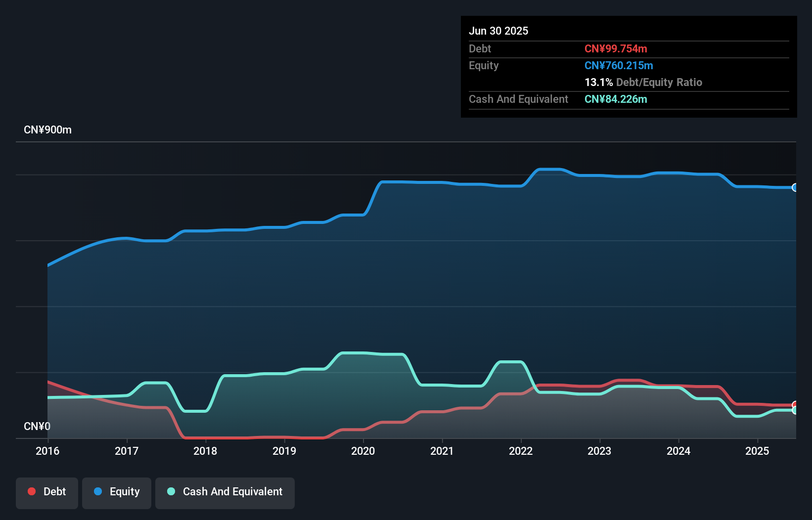Click the CN¥900m axis gridline label
Image resolution: width=812 pixels, height=520 pixels.
[48, 130]
